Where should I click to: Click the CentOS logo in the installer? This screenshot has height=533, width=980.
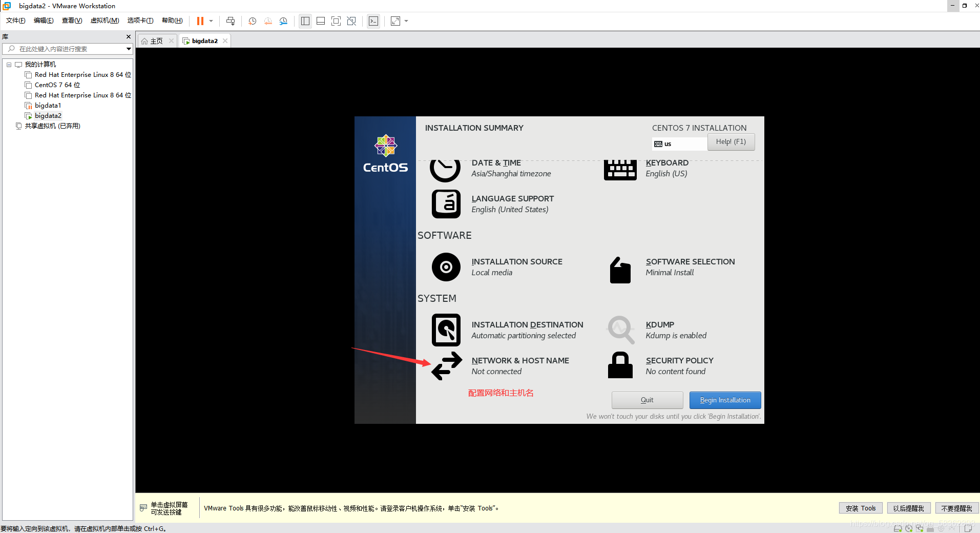tap(386, 154)
